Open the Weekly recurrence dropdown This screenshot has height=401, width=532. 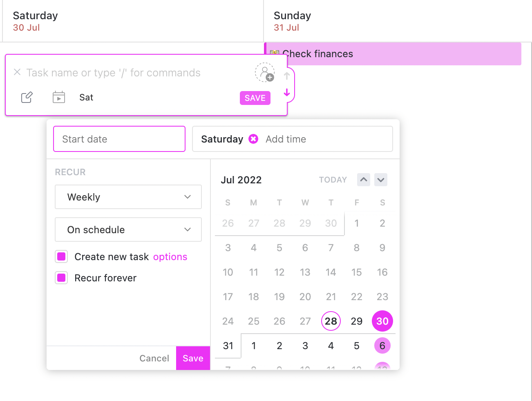click(128, 197)
